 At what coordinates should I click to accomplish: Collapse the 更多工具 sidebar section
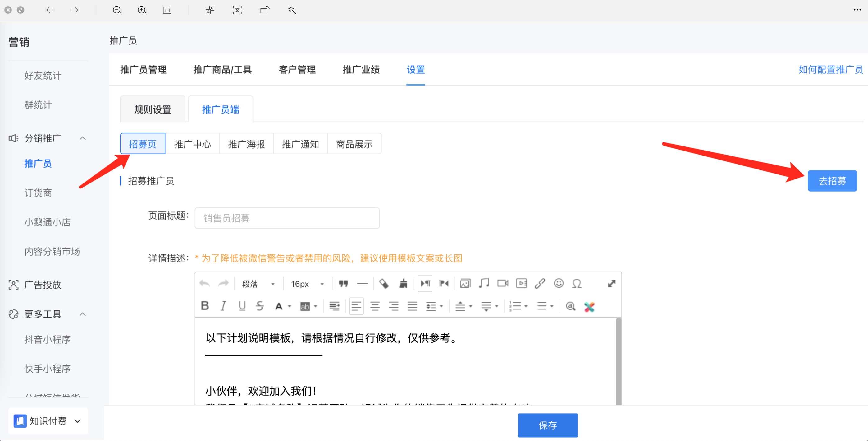click(83, 314)
